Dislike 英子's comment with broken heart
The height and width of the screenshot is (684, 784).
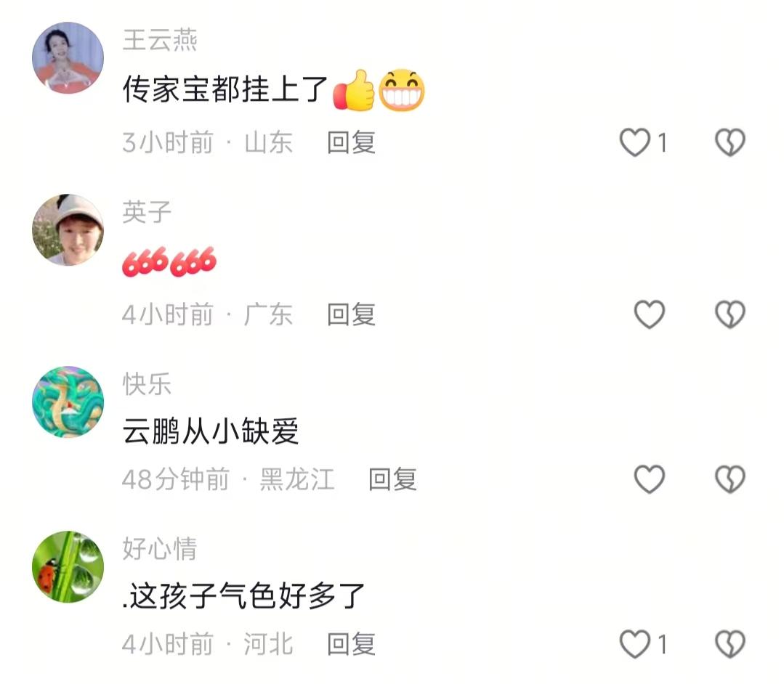(x=730, y=314)
